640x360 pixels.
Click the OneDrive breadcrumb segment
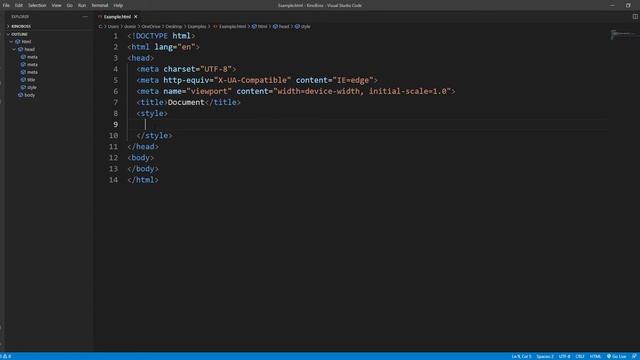click(x=151, y=27)
